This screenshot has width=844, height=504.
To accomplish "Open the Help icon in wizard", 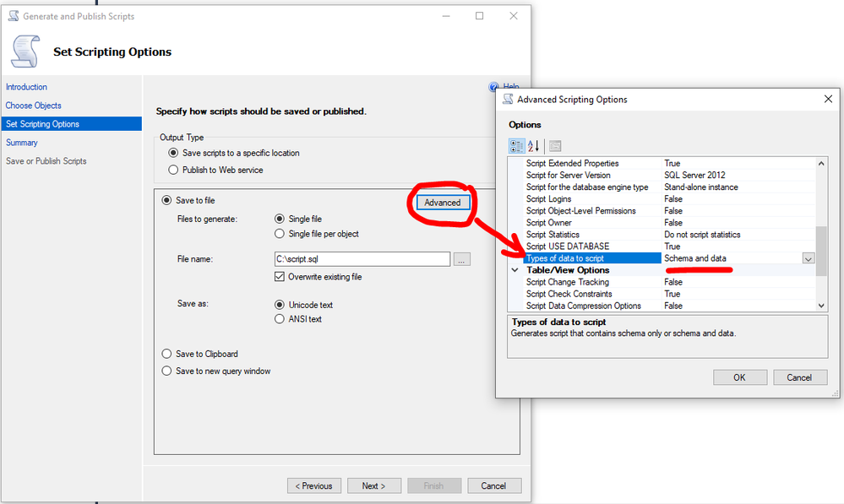I will (x=493, y=87).
